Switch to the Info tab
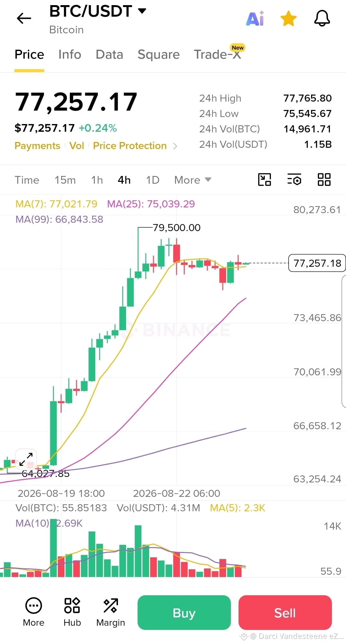 click(x=70, y=54)
